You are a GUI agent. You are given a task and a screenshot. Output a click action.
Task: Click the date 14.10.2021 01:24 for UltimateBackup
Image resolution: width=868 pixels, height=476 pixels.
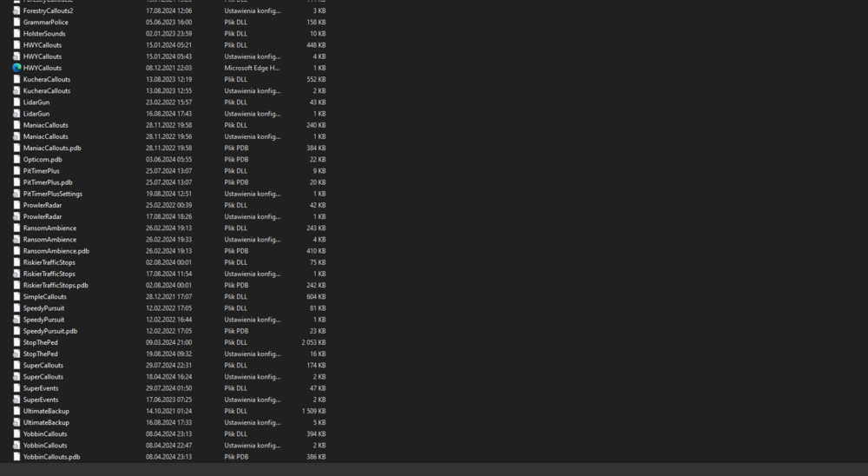click(169, 411)
